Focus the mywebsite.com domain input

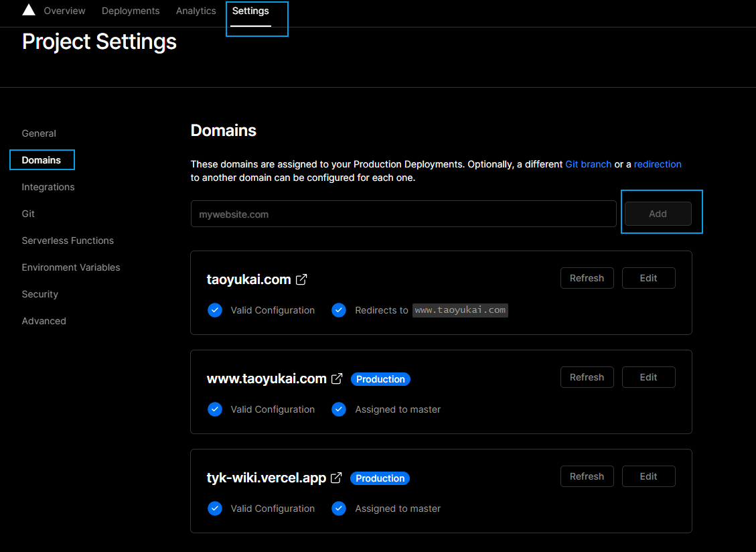pyautogui.click(x=404, y=214)
